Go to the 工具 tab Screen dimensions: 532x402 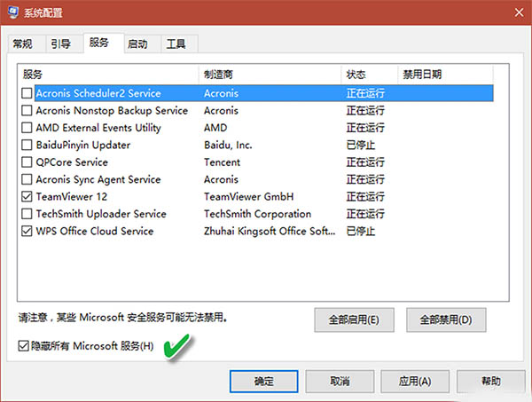pos(176,43)
